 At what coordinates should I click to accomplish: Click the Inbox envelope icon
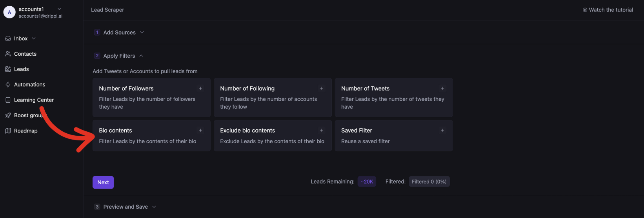pyautogui.click(x=8, y=38)
